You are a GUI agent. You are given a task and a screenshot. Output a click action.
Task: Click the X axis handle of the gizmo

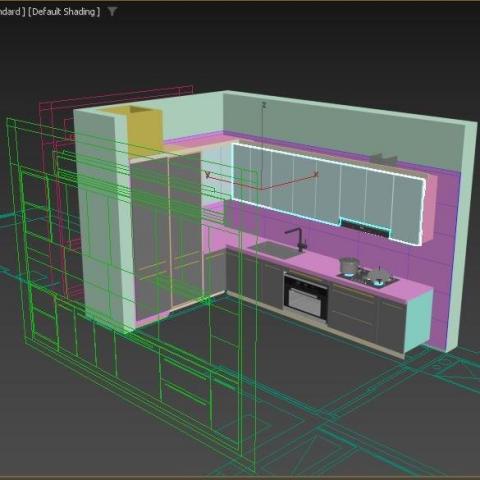317,174
